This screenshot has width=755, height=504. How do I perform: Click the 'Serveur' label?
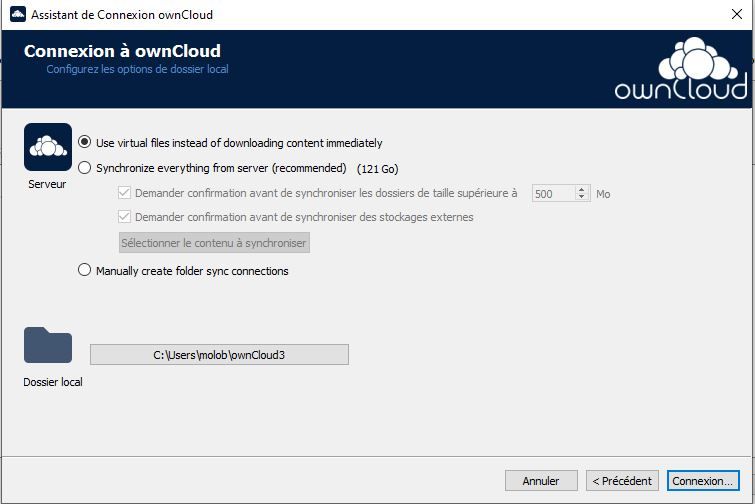tap(47, 184)
